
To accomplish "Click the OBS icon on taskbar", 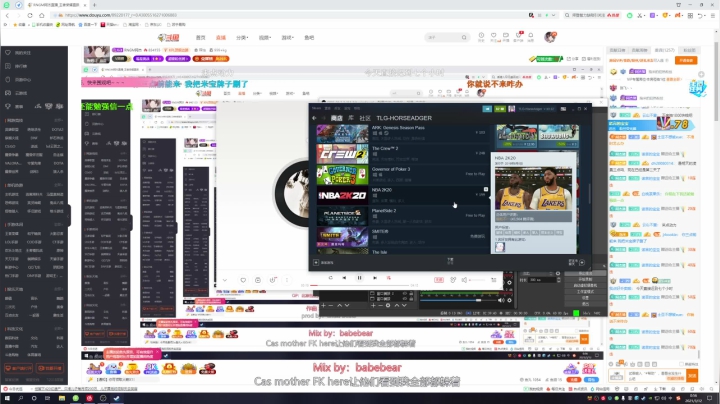I will pyautogui.click(x=103, y=398).
